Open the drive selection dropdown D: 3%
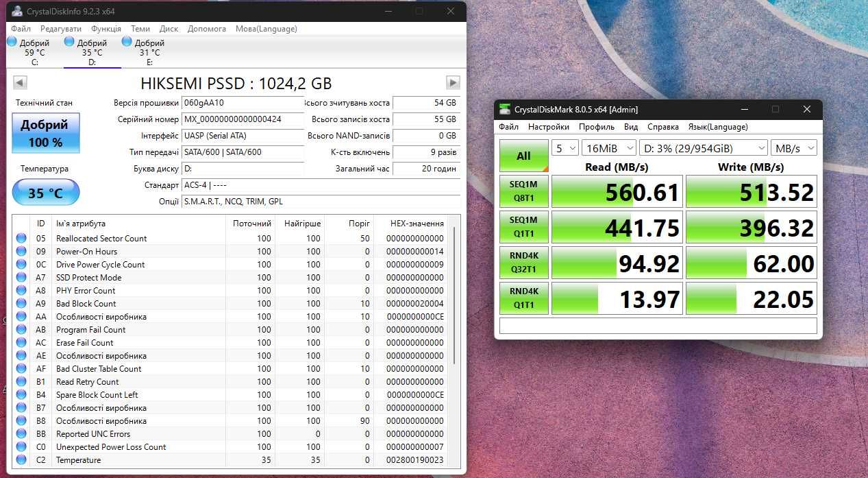868x478 pixels. point(703,148)
